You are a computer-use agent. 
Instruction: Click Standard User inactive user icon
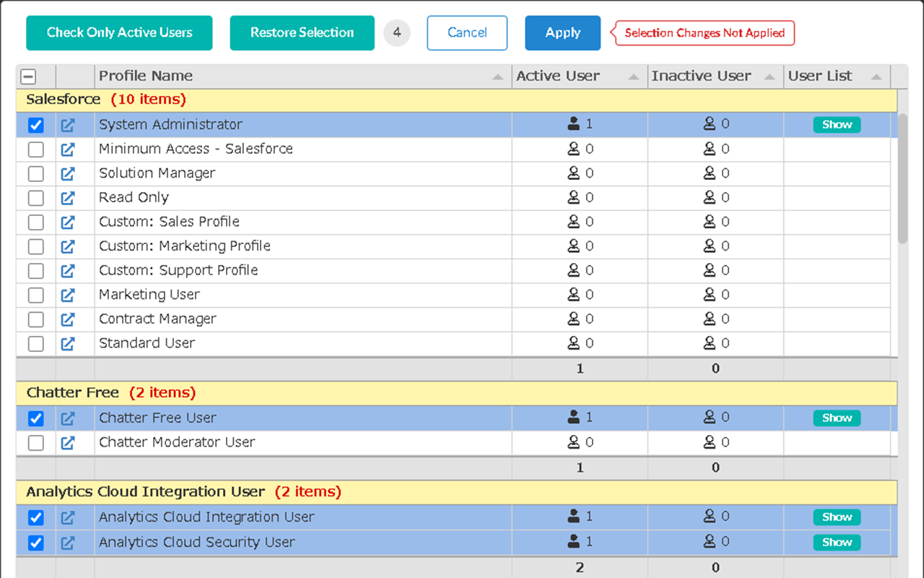[710, 342]
